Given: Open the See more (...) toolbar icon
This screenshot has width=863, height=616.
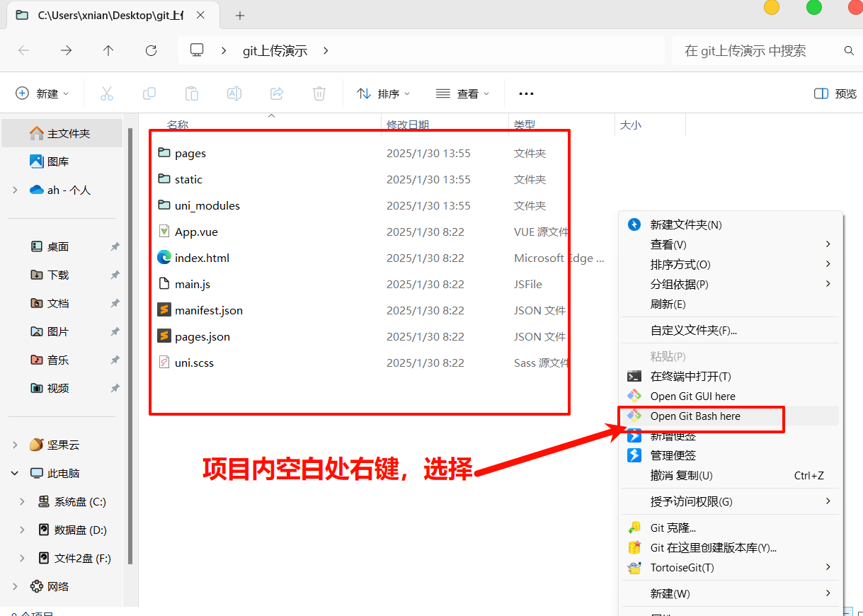Looking at the screenshot, I should click(525, 93).
